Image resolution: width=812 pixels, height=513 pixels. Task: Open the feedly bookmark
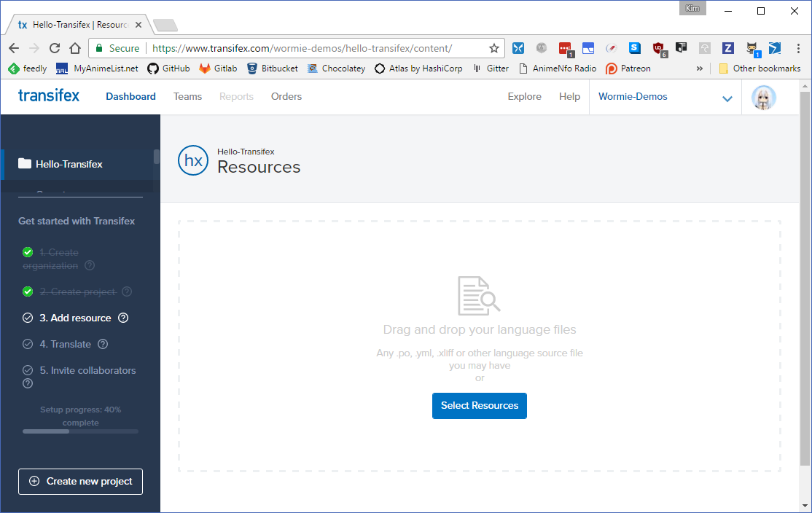(28, 68)
